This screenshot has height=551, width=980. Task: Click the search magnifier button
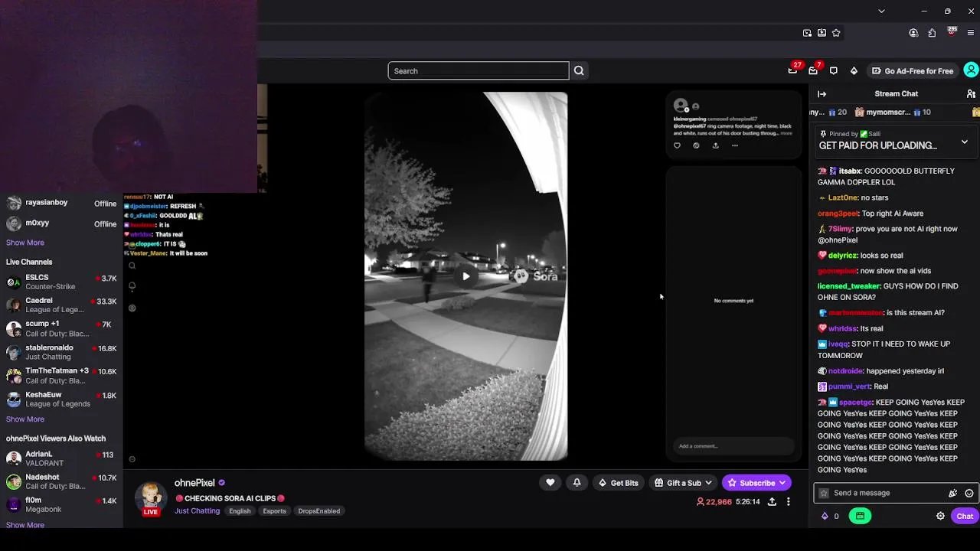tap(579, 70)
